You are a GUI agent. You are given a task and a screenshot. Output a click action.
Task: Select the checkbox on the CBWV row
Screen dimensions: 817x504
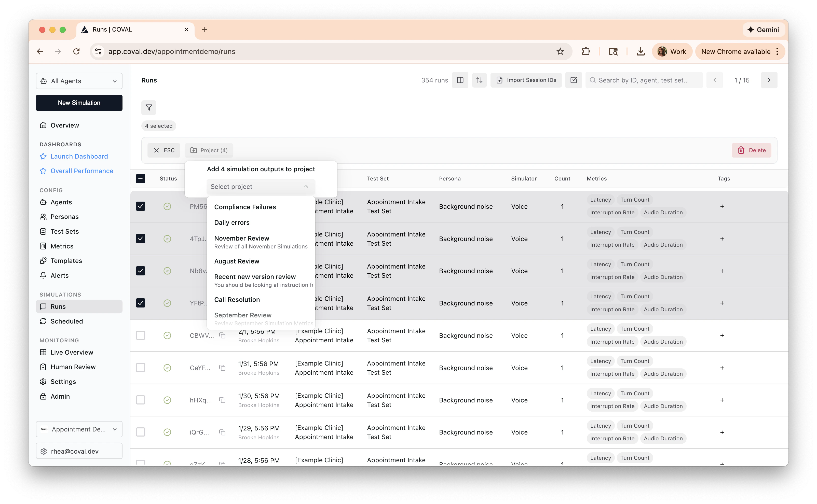pos(140,335)
